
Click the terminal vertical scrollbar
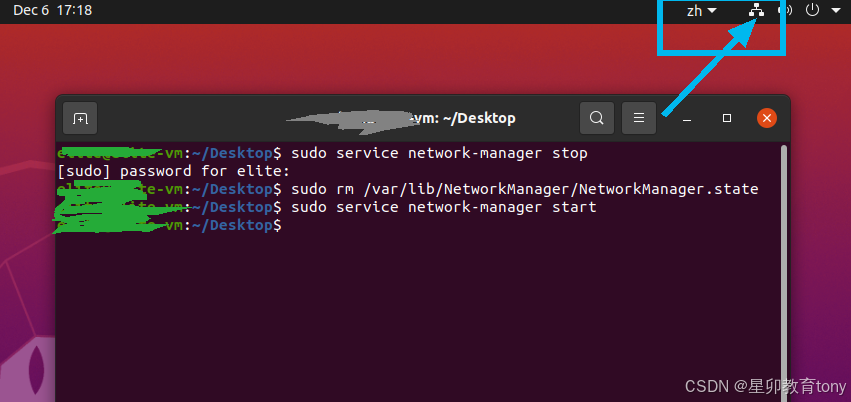[783, 273]
